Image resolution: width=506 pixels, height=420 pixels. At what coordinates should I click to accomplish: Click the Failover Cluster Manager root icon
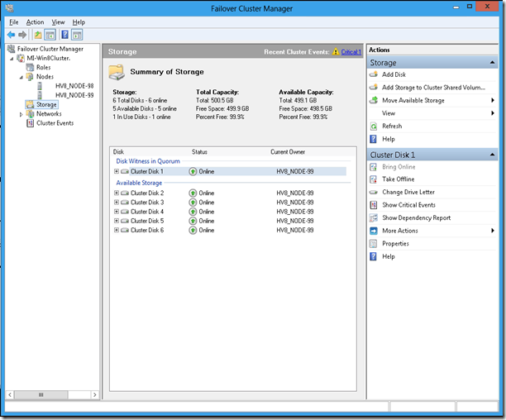(x=12, y=49)
